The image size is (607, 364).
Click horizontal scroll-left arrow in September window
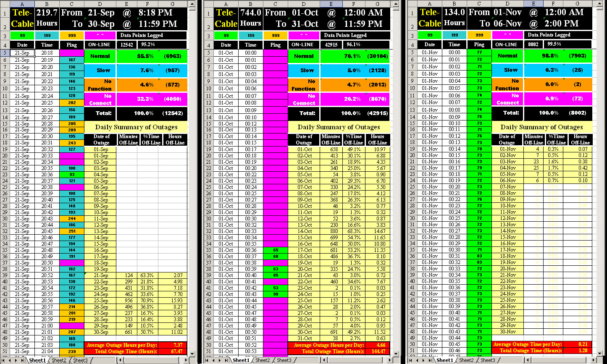click(x=121, y=360)
